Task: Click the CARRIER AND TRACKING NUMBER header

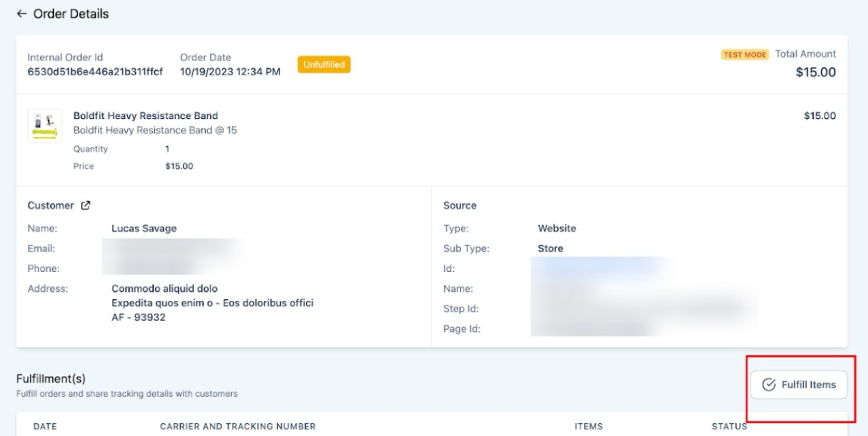Action: click(x=238, y=426)
